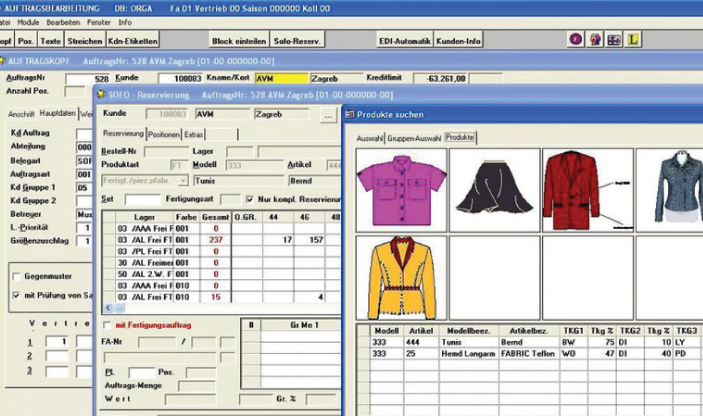The image size is (703, 416).
Task: Select the denim jacket thumbnail
Action: (x=669, y=190)
